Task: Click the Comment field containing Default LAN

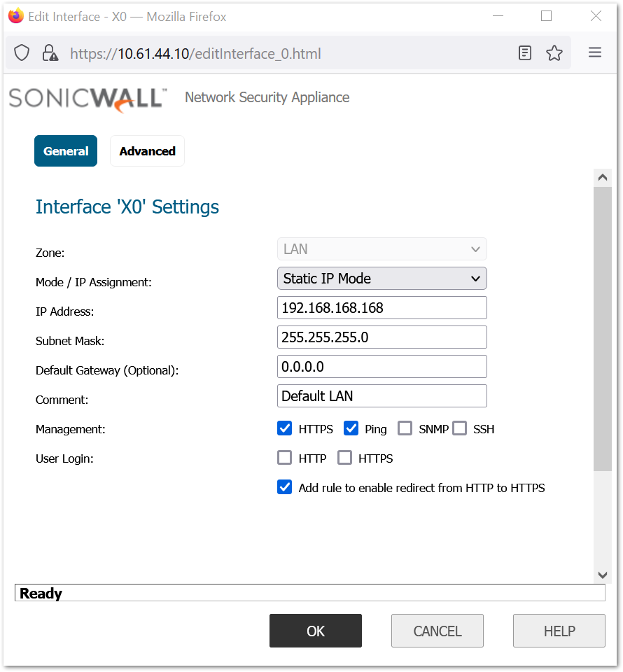Action: (381, 396)
